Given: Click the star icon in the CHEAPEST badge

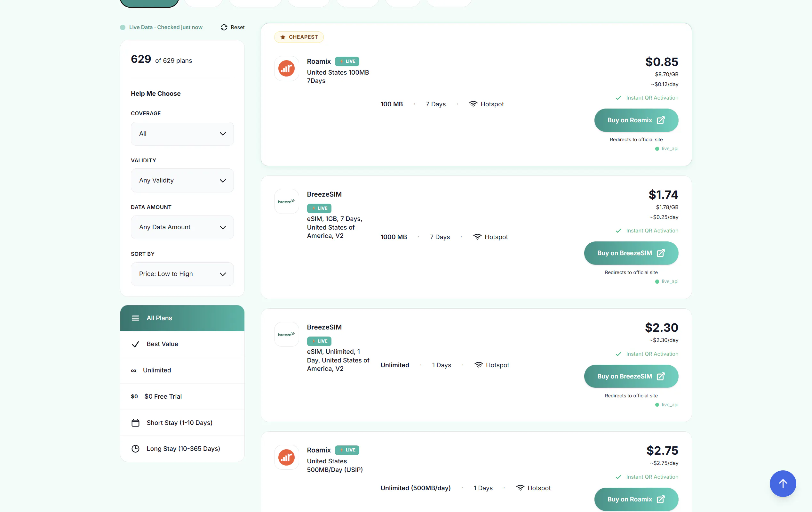Looking at the screenshot, I should [283, 37].
